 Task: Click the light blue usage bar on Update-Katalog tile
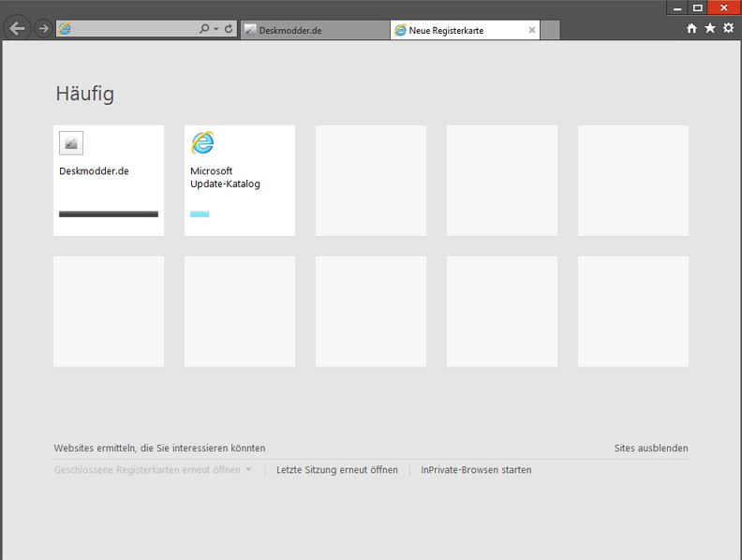[200, 214]
